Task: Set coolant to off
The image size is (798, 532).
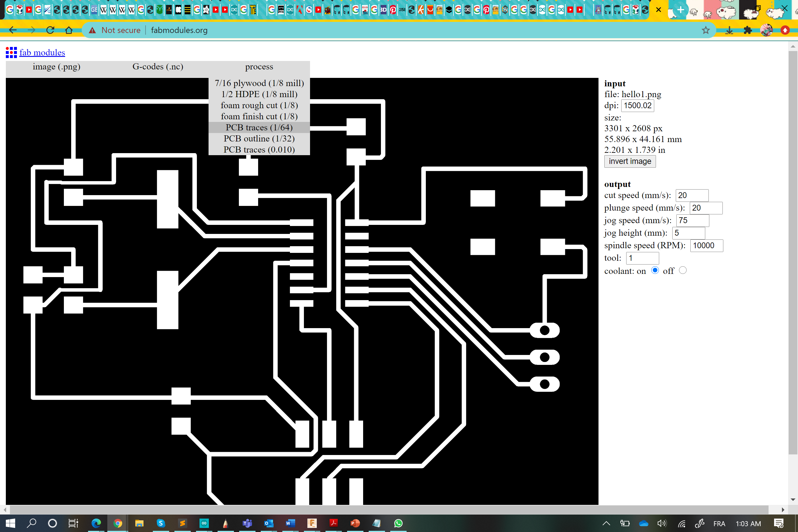Action: tap(682, 270)
